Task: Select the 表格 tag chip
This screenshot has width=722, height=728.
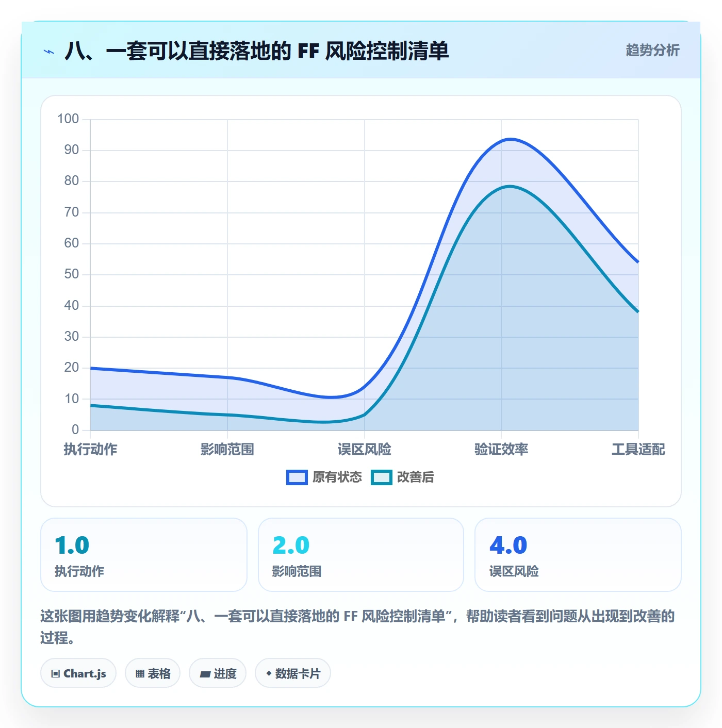Action: tap(153, 673)
